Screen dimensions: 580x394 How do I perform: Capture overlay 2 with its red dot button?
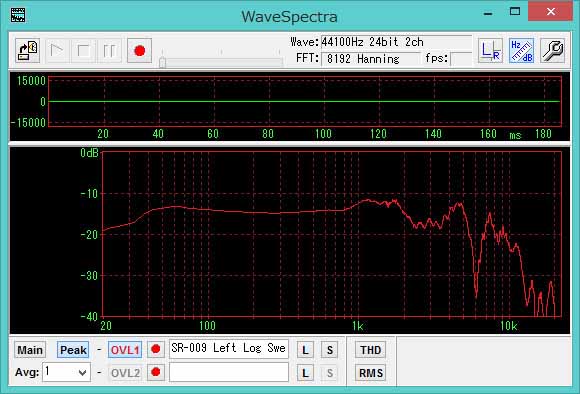[x=156, y=372]
